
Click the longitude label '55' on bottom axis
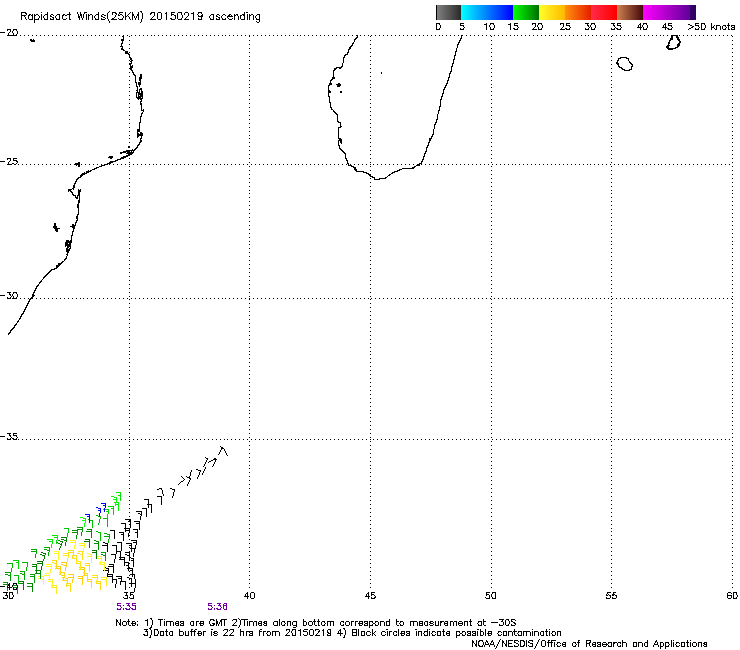611,596
